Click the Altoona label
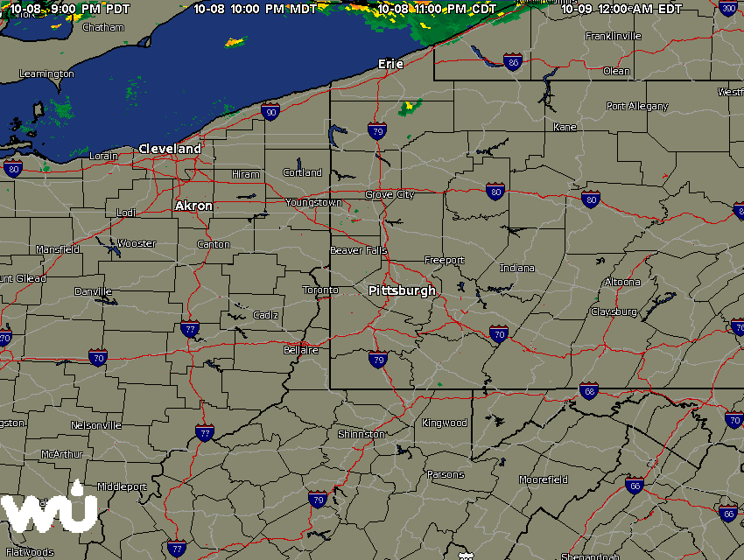The width and height of the screenshot is (744, 560). (622, 282)
